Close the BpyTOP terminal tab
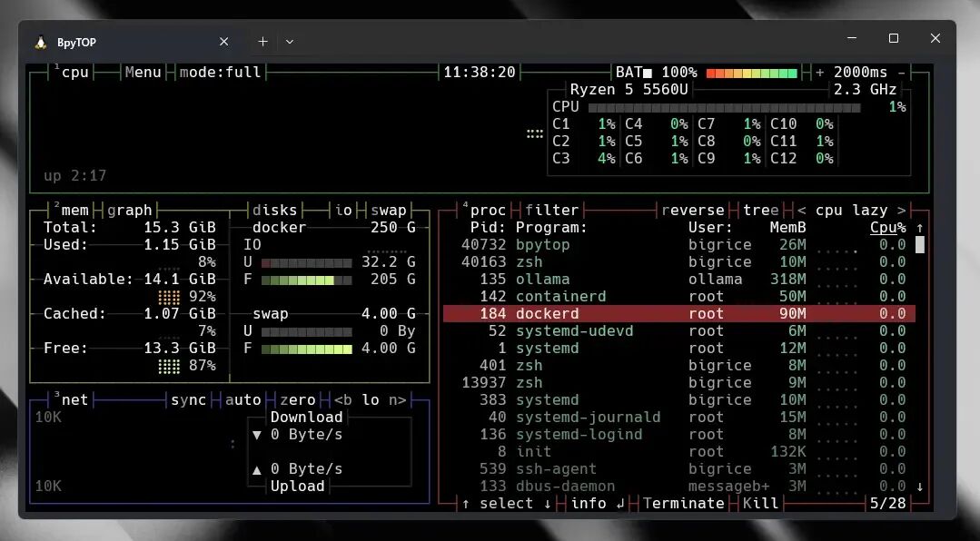Image resolution: width=980 pixels, height=541 pixels. (223, 42)
